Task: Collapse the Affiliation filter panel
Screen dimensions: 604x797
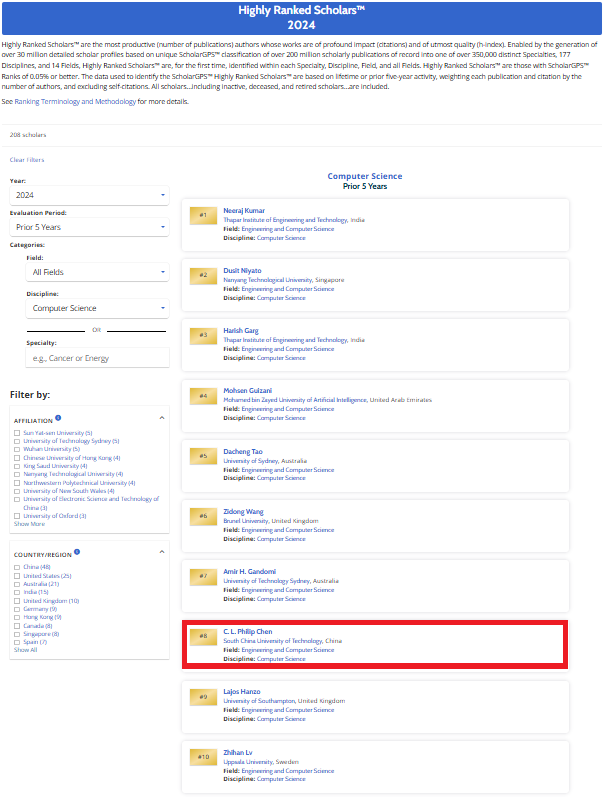Action: 162,418
